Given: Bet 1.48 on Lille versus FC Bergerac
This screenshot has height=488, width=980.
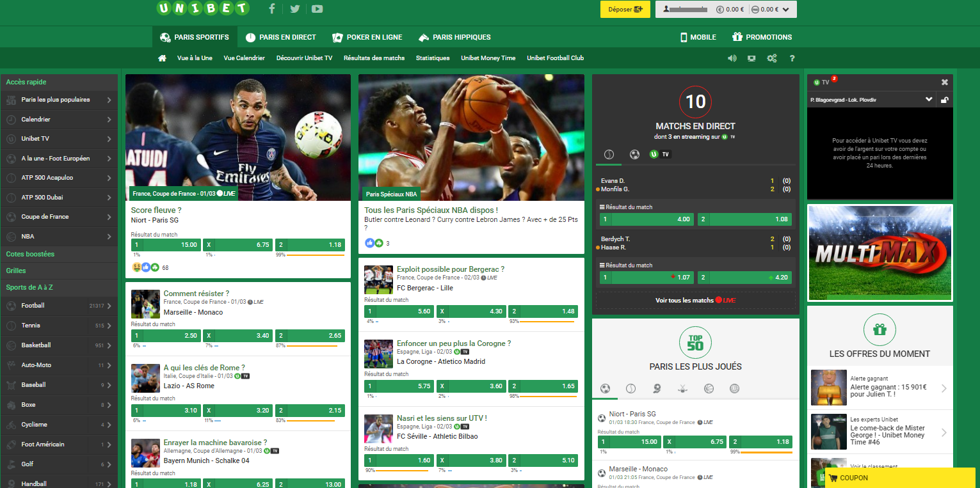Looking at the screenshot, I should pyautogui.click(x=543, y=311).
